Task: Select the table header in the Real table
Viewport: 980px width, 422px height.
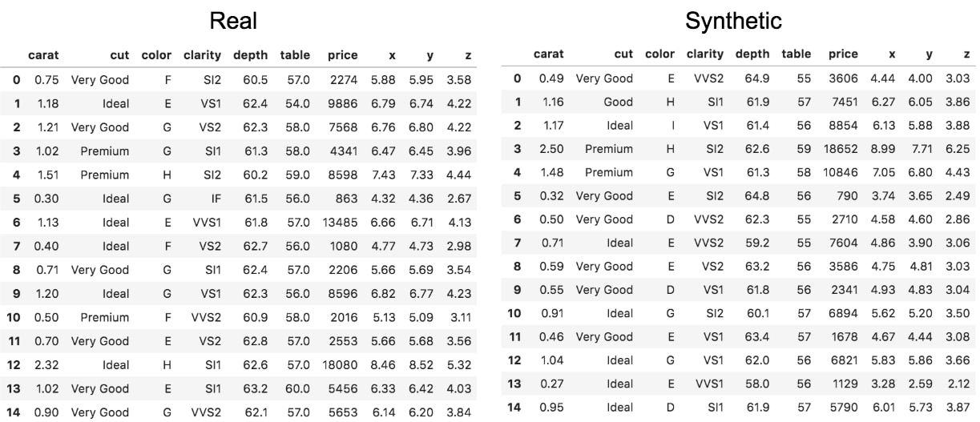Action: point(295,56)
